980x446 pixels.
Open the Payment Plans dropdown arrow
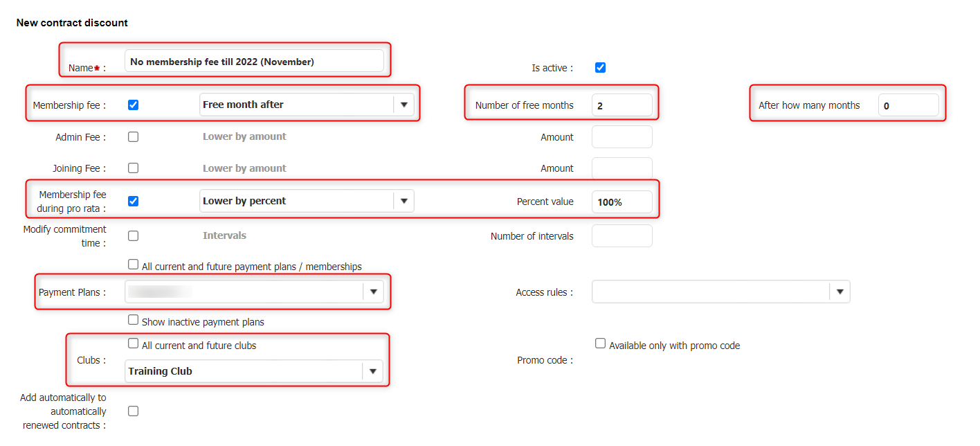tap(373, 292)
